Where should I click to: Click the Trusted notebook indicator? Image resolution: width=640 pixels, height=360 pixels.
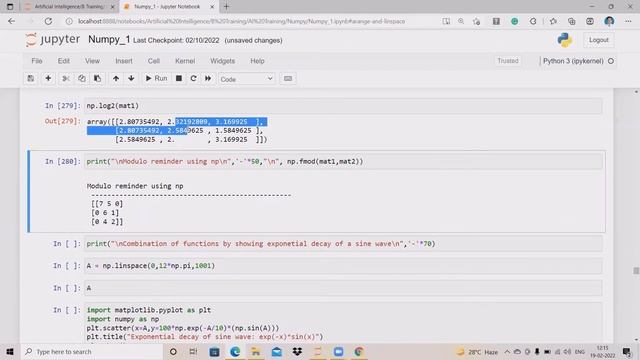508,61
